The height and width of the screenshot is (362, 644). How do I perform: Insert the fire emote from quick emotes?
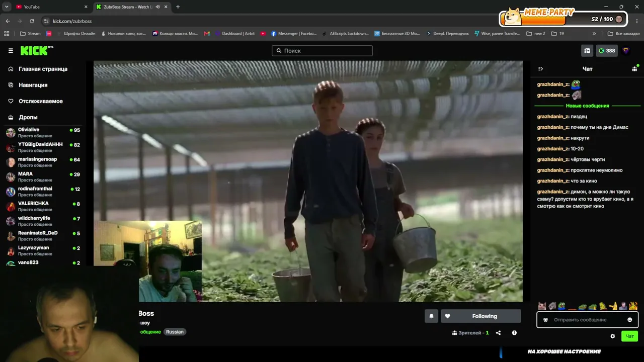tap(633, 306)
